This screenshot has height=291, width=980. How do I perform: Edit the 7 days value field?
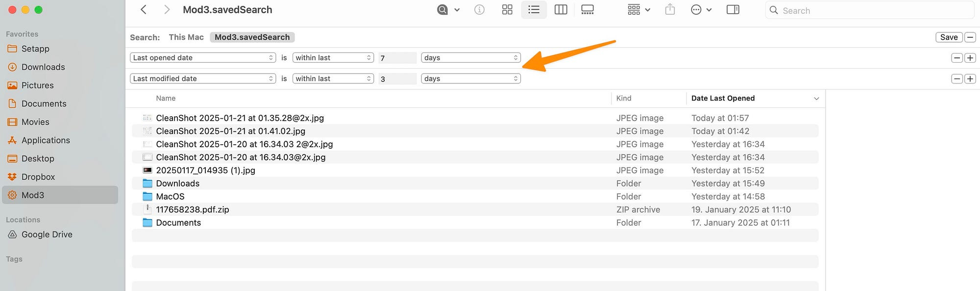[397, 58]
